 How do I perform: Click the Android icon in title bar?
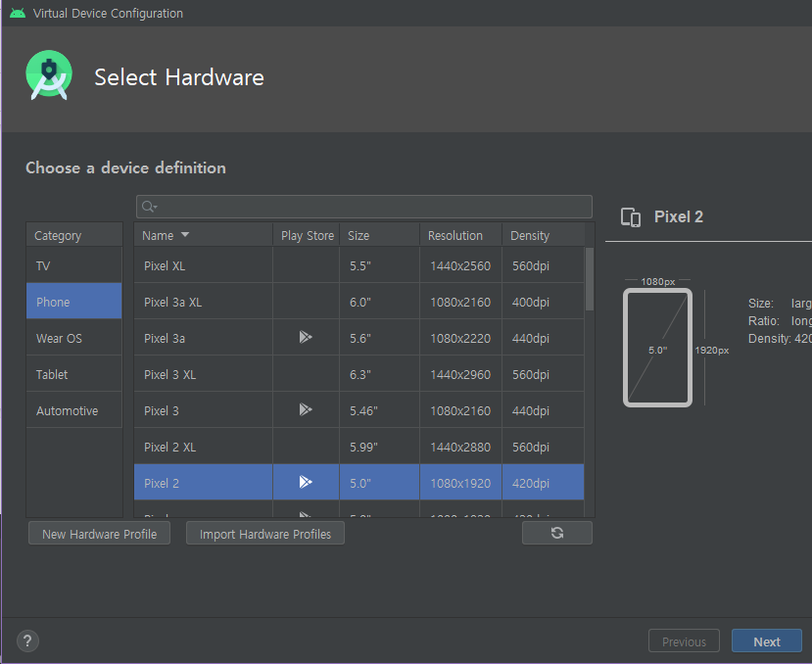point(18,13)
